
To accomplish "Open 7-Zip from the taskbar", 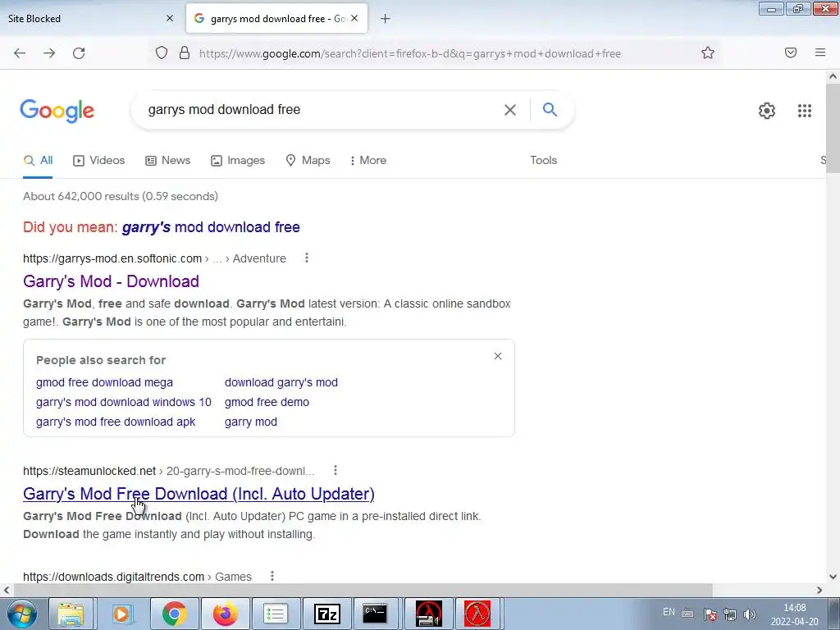I will (327, 614).
